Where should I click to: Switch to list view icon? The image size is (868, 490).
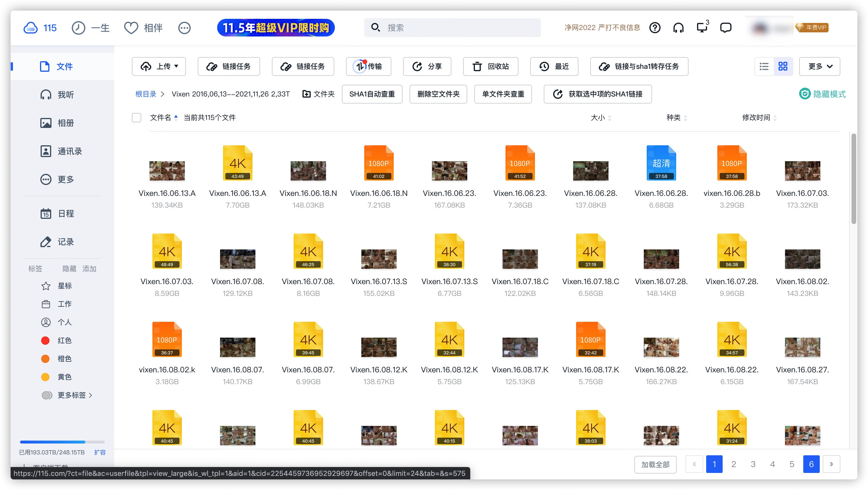click(x=764, y=66)
